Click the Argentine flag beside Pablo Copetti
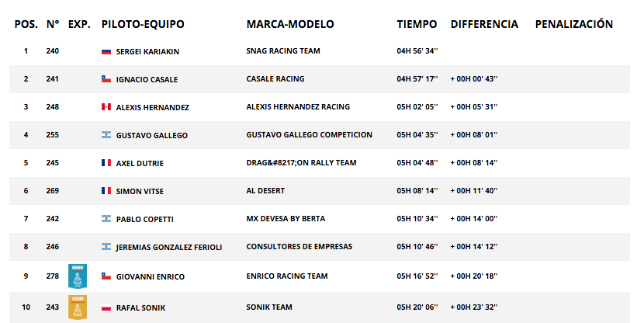644x323 pixels. click(106, 219)
